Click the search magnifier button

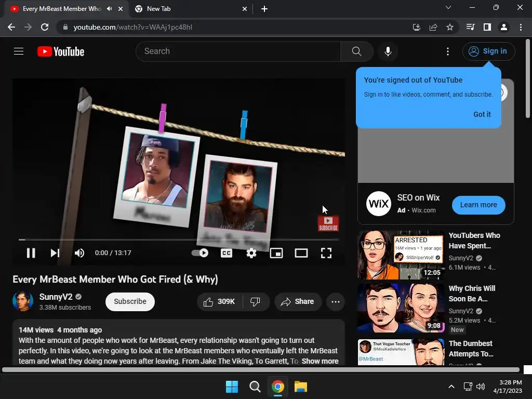[x=356, y=51]
